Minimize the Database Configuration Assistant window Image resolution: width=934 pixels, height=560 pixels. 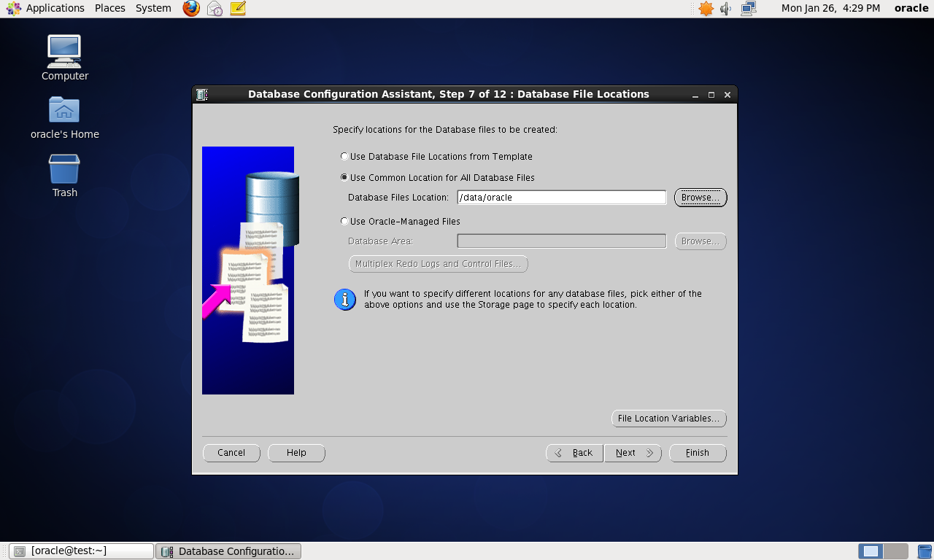click(x=695, y=95)
